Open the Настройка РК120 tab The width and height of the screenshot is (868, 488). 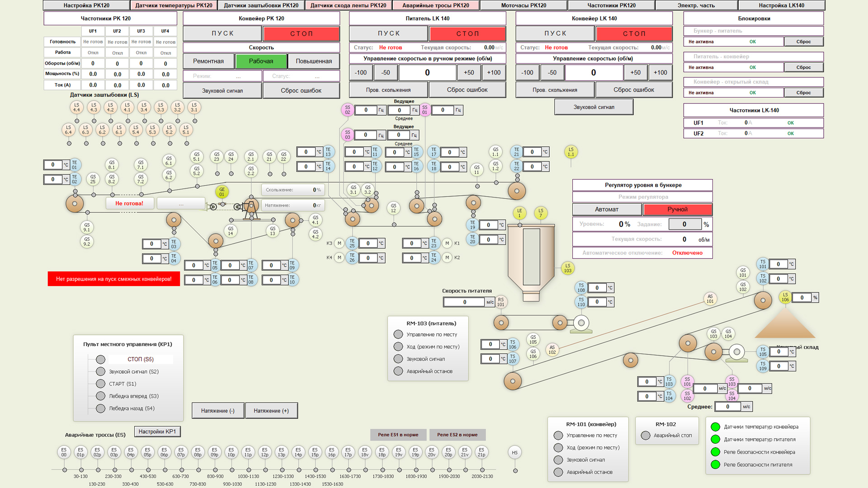[x=86, y=5]
